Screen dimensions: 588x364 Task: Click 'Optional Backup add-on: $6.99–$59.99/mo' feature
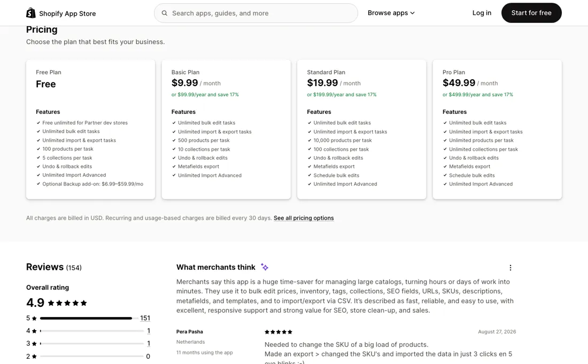click(92, 184)
